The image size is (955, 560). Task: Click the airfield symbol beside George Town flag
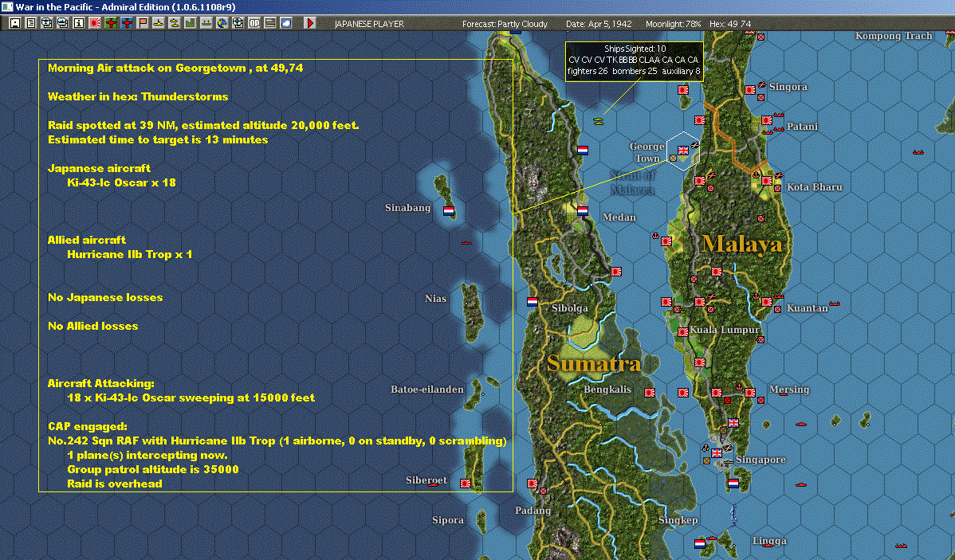pyautogui.click(x=694, y=145)
